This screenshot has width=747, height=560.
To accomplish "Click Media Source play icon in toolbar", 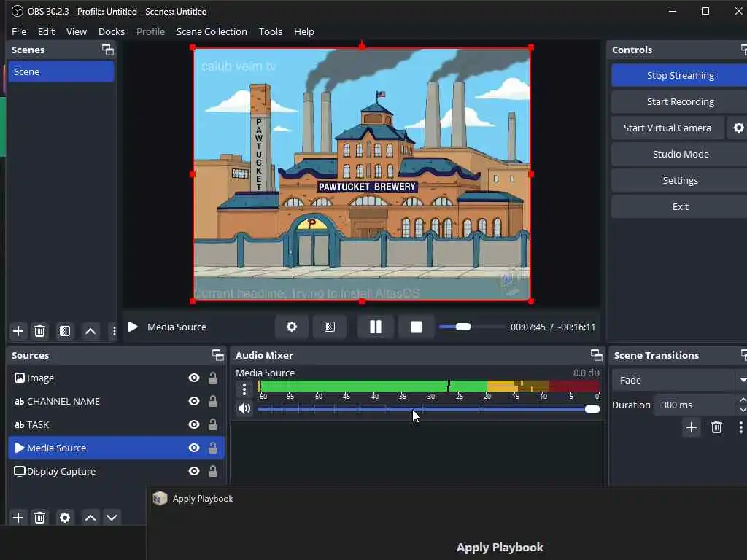I will [x=133, y=327].
